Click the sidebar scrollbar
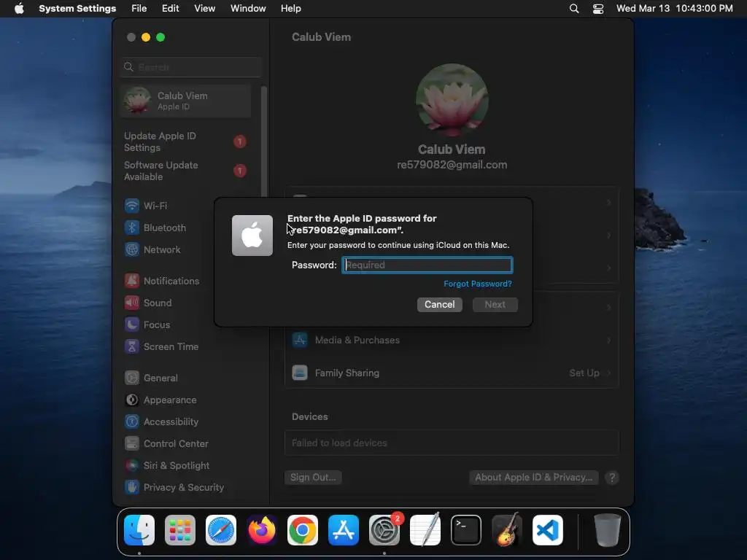This screenshot has width=747, height=560. [263, 141]
